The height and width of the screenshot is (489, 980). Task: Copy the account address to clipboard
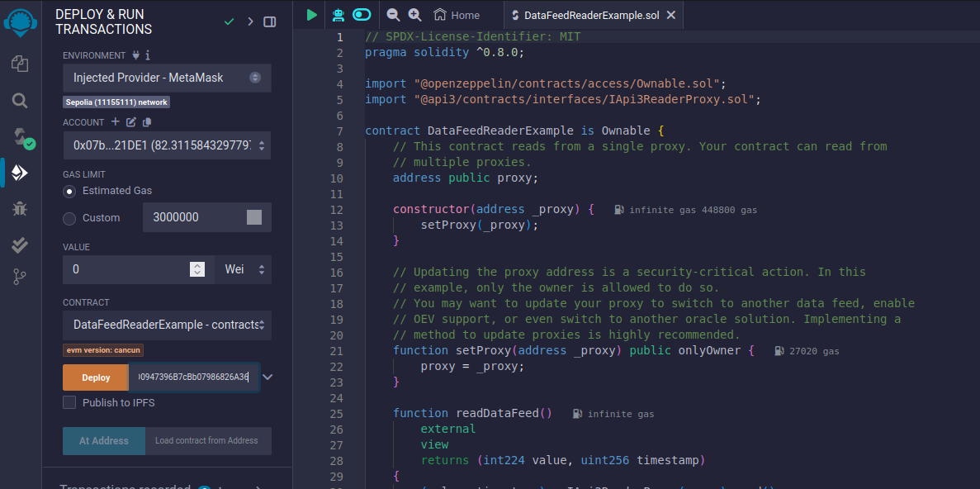tap(147, 122)
